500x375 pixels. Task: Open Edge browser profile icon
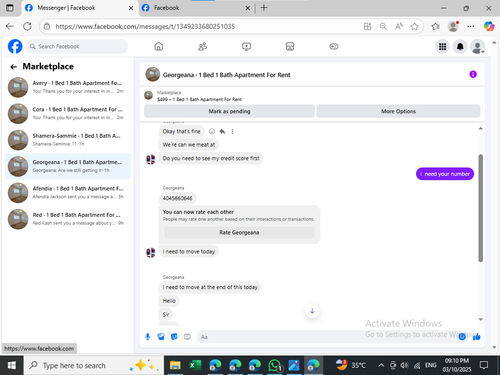tap(453, 26)
